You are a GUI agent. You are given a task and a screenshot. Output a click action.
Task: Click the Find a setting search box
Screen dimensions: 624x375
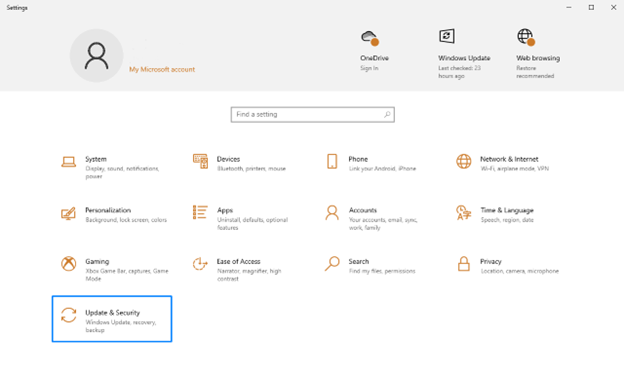[x=312, y=115]
